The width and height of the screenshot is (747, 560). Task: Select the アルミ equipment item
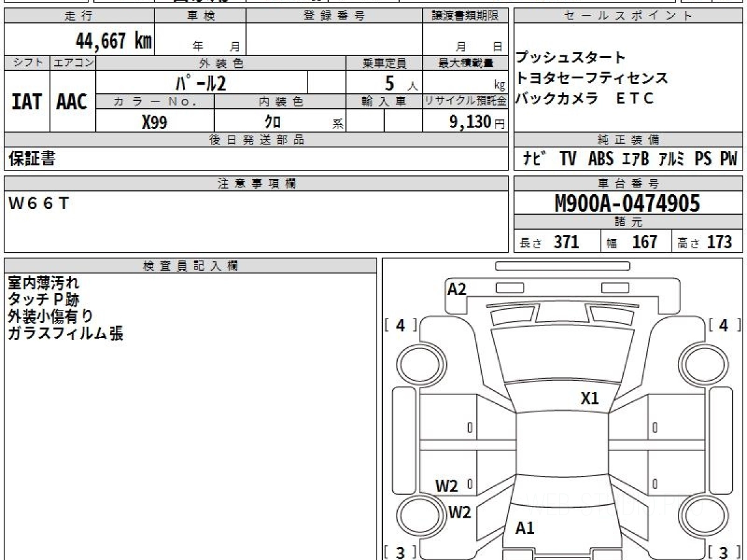672,159
